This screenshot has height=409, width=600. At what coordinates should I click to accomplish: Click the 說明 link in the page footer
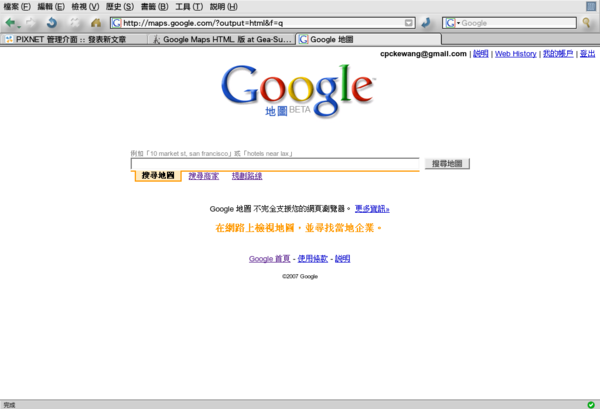pos(342,259)
